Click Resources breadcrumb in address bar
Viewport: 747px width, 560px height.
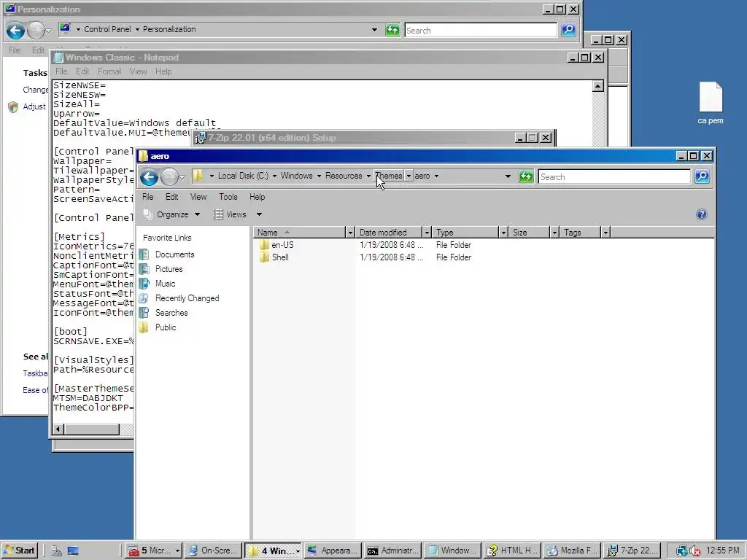[x=344, y=176]
